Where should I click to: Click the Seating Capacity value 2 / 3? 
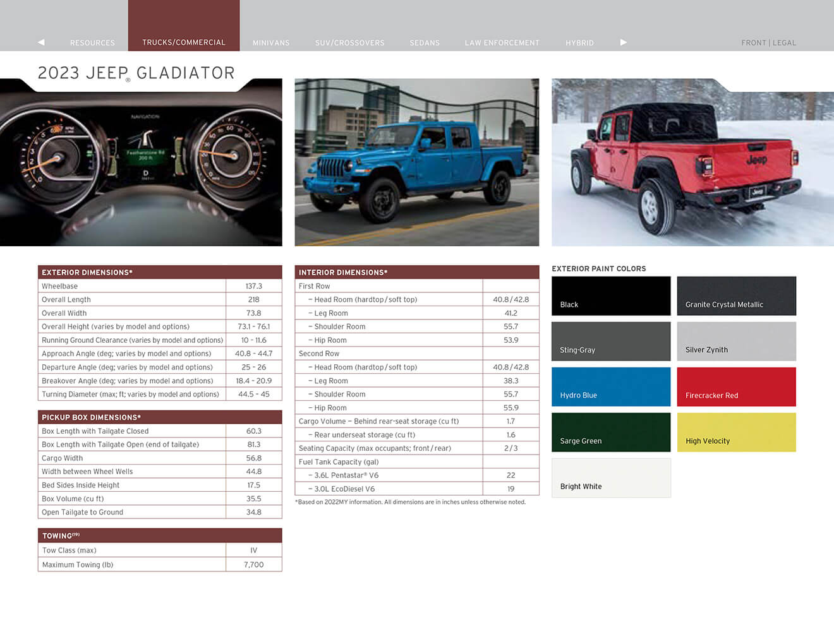(x=511, y=448)
